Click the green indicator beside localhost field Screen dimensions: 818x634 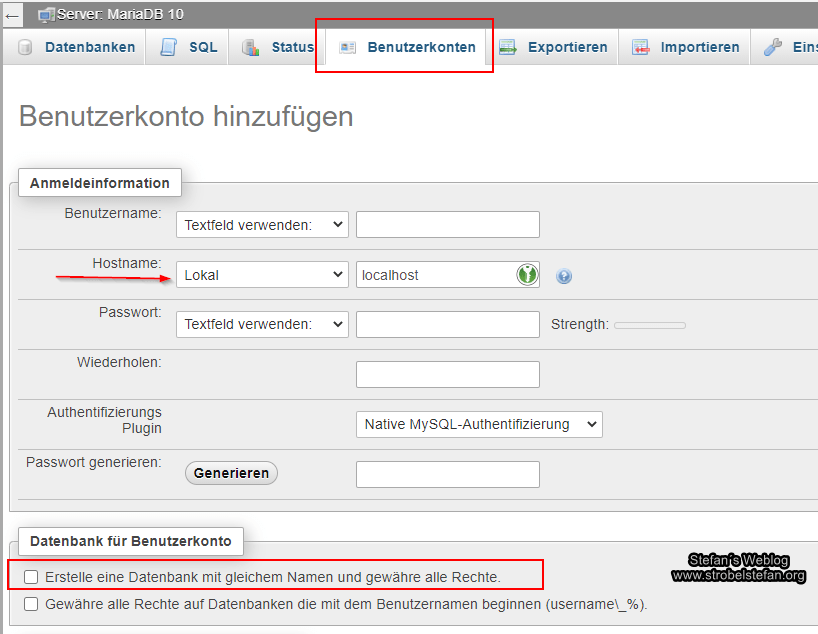(x=527, y=274)
